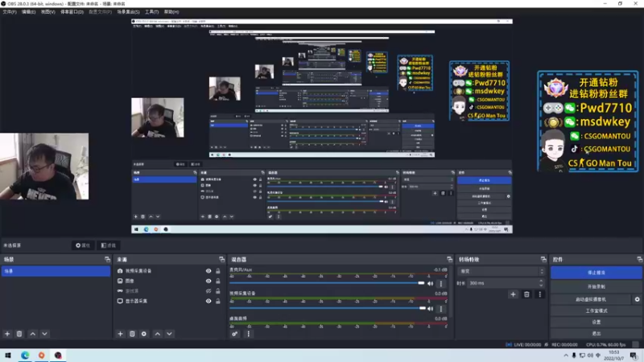Open the 编辑(E) menu
The width and height of the screenshot is (644, 362).
28,12
